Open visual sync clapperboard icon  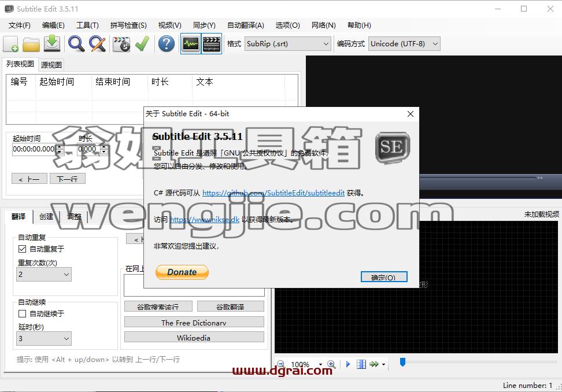click(x=121, y=44)
